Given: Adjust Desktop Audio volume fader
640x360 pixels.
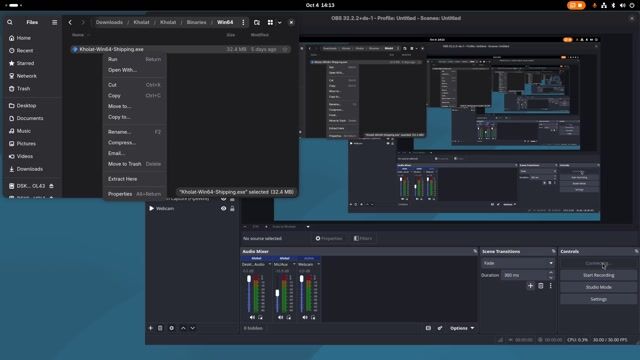Looking at the screenshot, I should tap(249, 279).
